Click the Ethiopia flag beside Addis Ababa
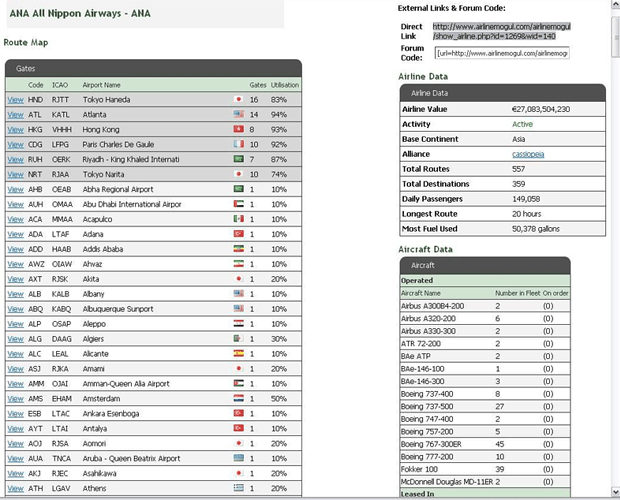Image resolution: width=620 pixels, height=500 pixels. 238,249
